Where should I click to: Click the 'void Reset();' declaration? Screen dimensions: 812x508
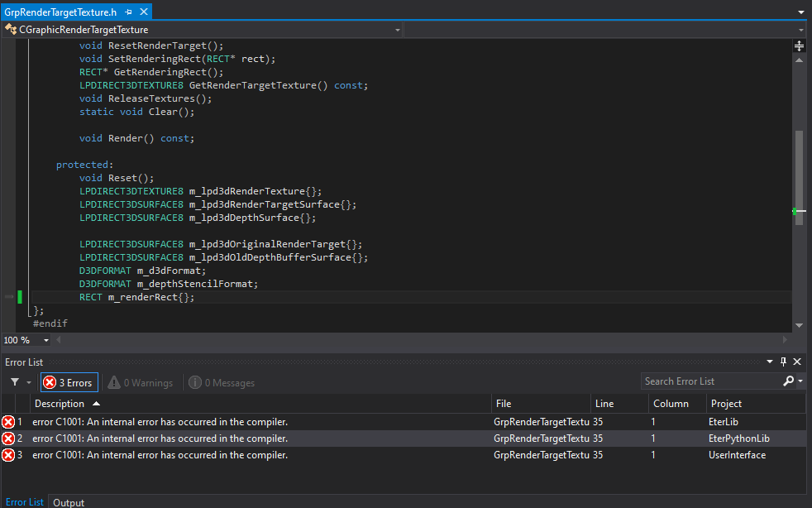click(117, 178)
